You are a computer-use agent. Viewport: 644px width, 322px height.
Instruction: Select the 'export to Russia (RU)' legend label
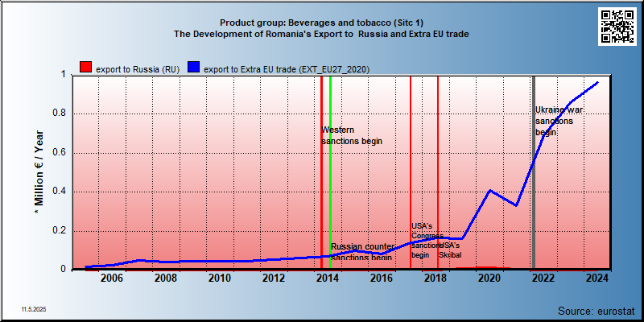(138, 69)
